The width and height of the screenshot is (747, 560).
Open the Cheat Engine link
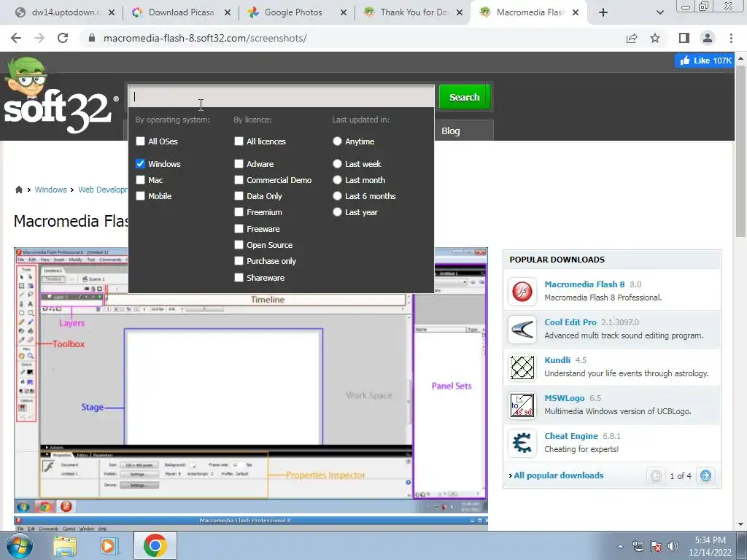[570, 436]
